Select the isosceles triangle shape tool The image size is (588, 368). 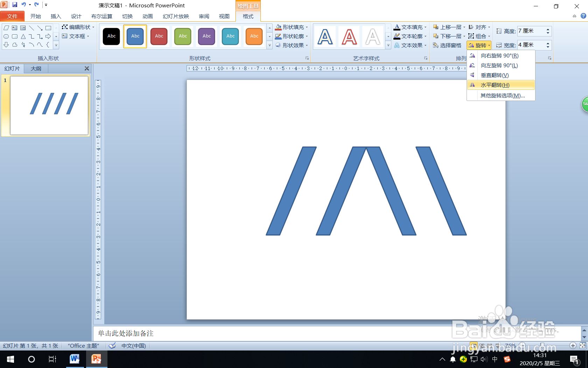tap(23, 36)
